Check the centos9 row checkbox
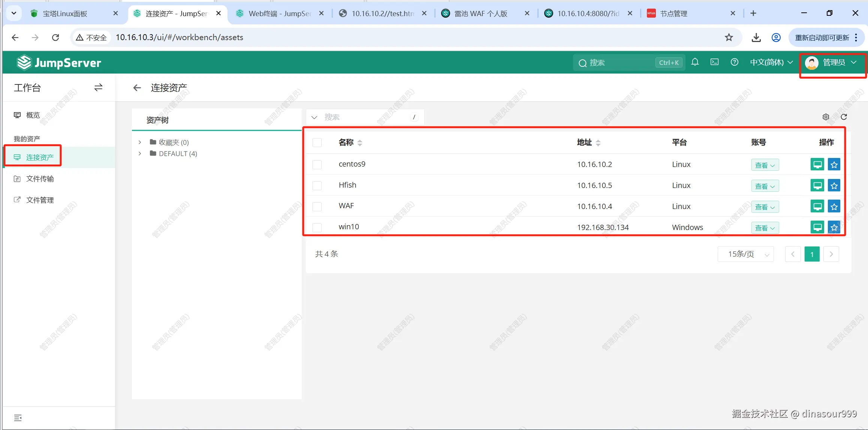868x430 pixels. [x=317, y=164]
